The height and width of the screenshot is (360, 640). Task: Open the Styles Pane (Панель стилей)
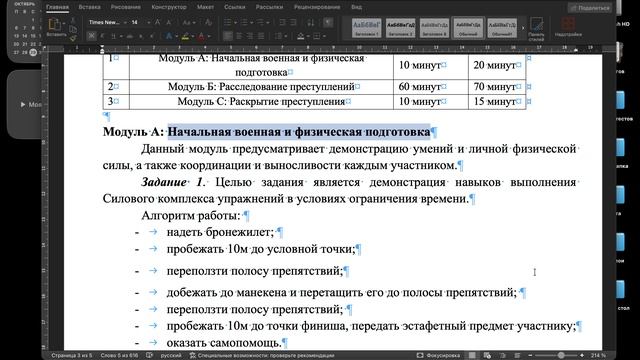[536, 29]
